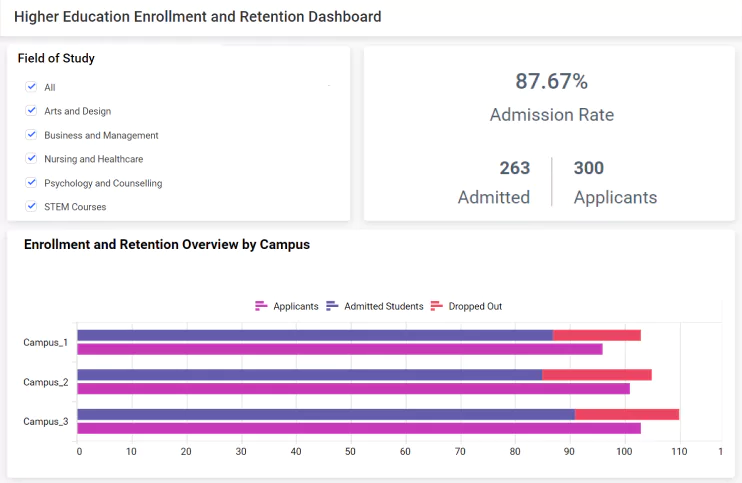Viewport: 742px width, 483px height.
Task: Click the Admitted Students legend icon
Action: (x=332, y=306)
